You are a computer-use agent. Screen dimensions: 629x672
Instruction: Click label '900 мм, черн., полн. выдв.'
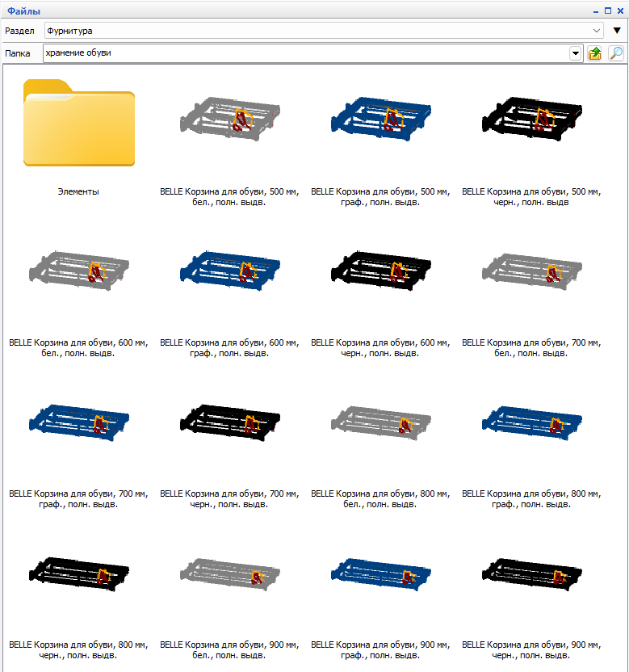coord(531,650)
